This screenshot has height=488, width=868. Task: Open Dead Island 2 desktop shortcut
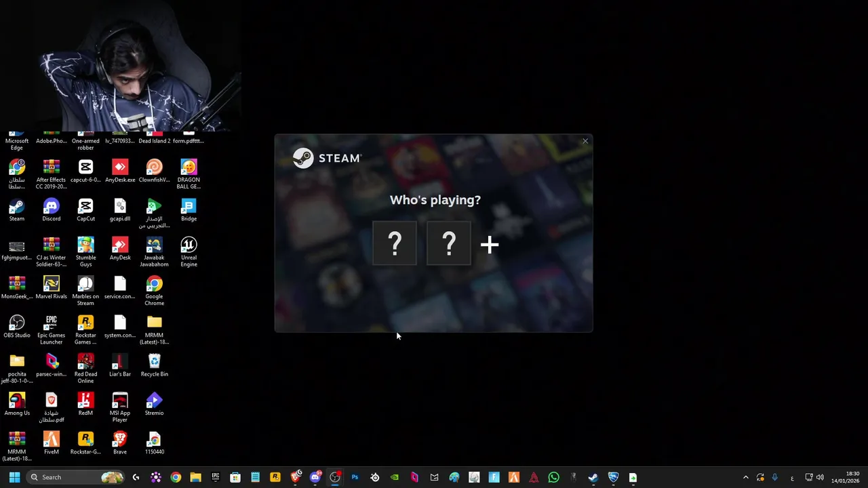154,138
